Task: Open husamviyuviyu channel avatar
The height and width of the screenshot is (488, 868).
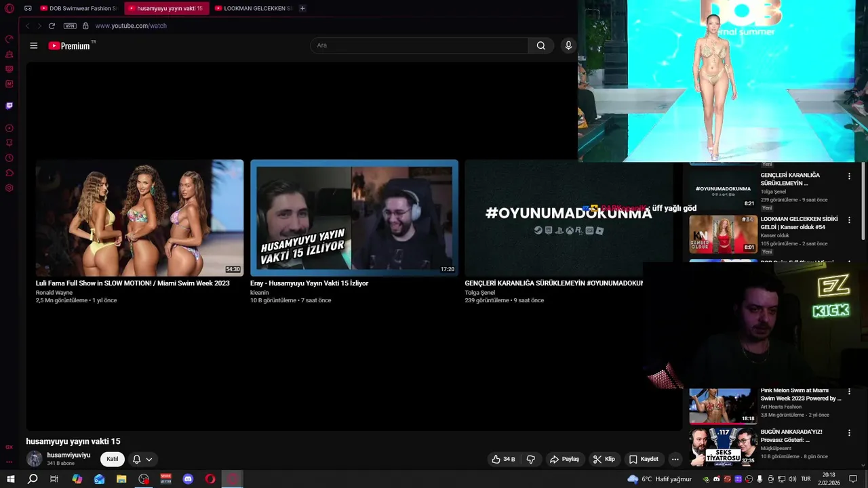Action: 34,459
